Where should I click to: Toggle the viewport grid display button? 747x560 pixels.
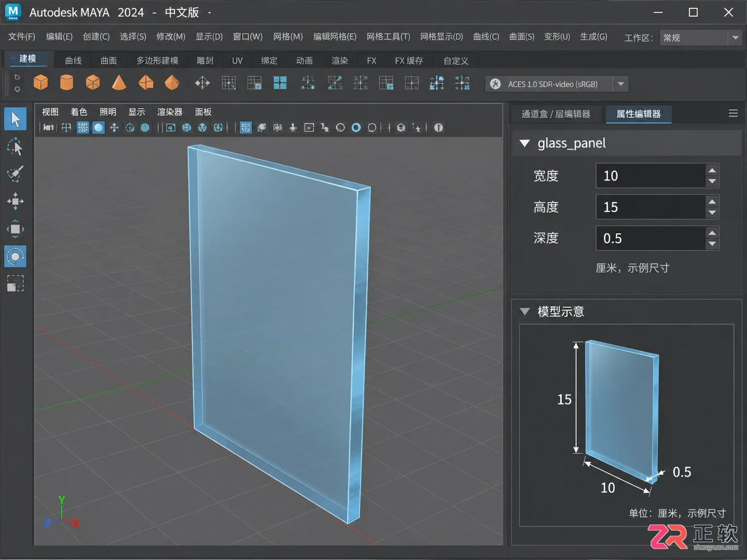coord(83,128)
